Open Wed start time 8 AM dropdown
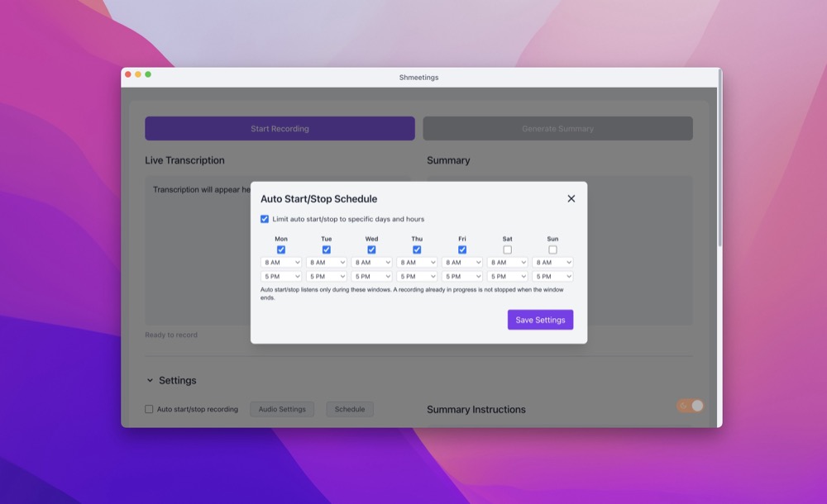The image size is (827, 504). (372, 262)
